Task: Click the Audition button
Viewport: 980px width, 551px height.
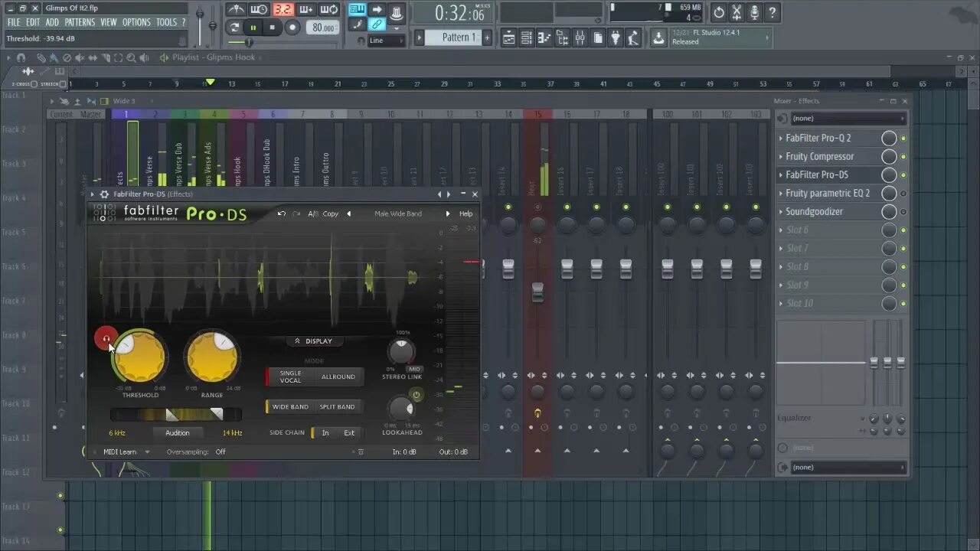Action: (177, 433)
